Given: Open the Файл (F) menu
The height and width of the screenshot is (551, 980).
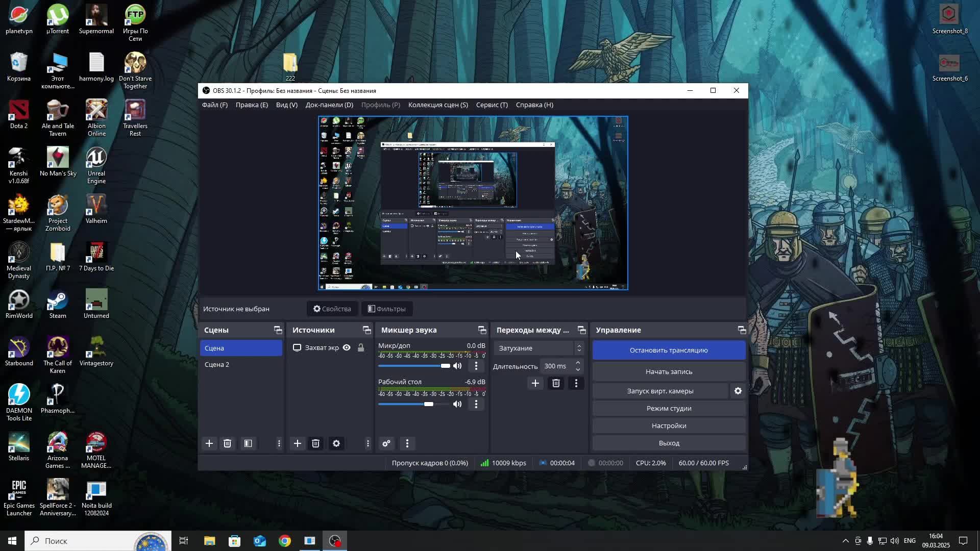Looking at the screenshot, I should (x=214, y=105).
